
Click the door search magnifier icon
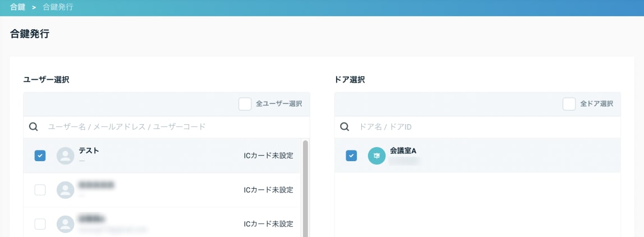pos(344,127)
